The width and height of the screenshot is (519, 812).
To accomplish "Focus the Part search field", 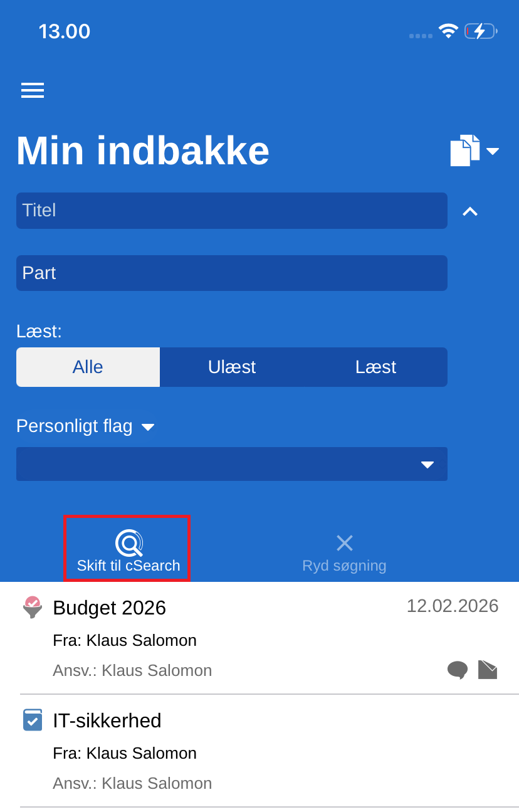I will click(232, 273).
